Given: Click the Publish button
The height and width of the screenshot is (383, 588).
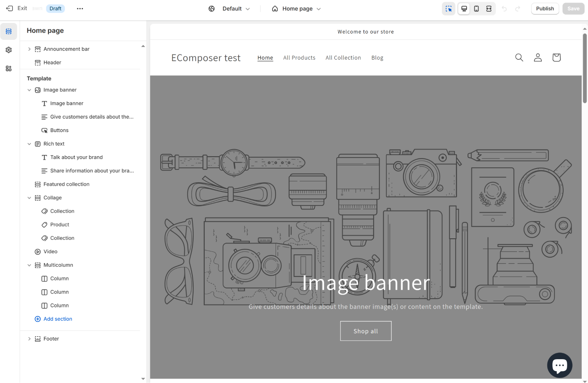Looking at the screenshot, I should coord(545,9).
